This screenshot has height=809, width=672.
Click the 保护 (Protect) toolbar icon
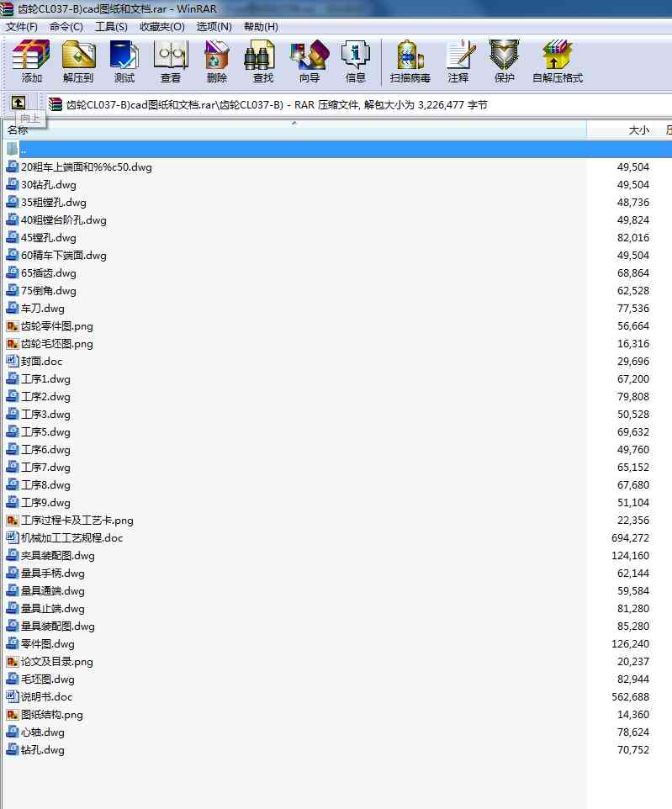pyautogui.click(x=505, y=56)
